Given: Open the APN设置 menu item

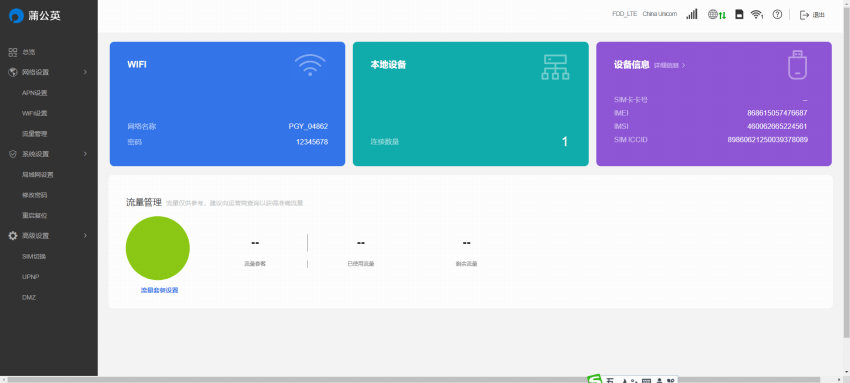Looking at the screenshot, I should click(x=35, y=93).
